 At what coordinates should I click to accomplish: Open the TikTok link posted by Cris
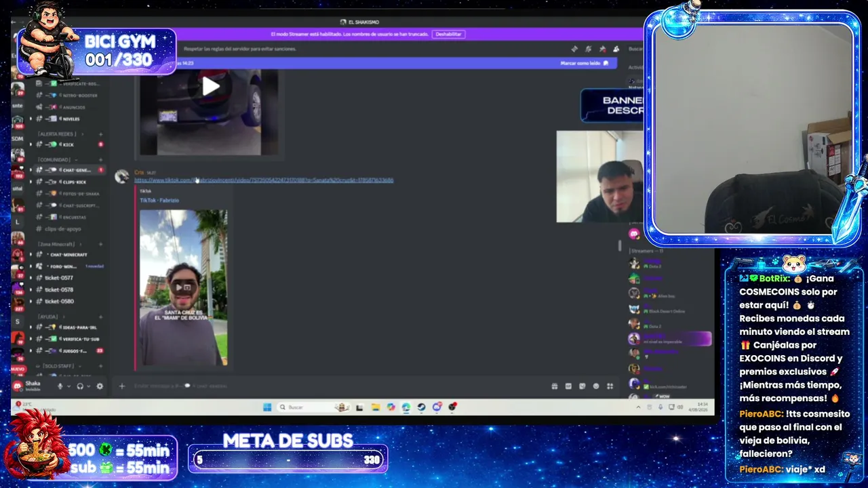pyautogui.click(x=264, y=180)
